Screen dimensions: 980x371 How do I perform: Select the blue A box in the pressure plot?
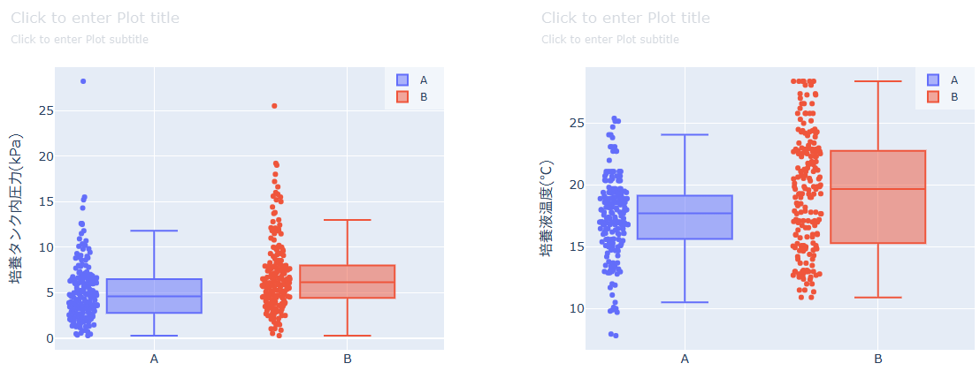(x=154, y=296)
